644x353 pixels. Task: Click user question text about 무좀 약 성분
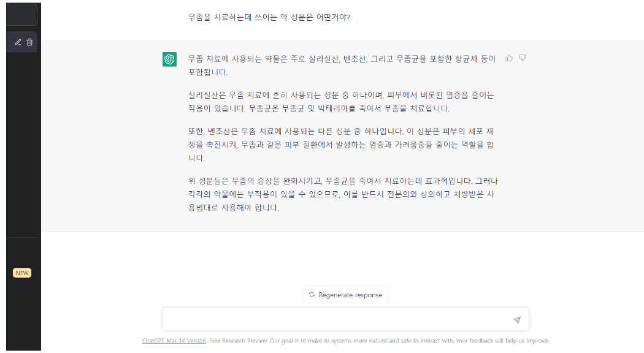coord(269,17)
